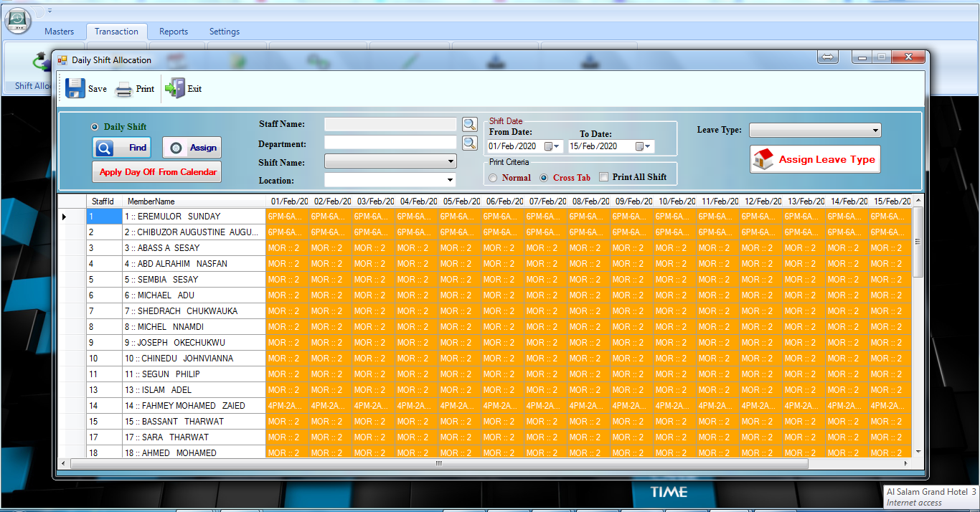This screenshot has width=980, height=512.
Task: Open the Location dropdown list
Action: point(451,180)
